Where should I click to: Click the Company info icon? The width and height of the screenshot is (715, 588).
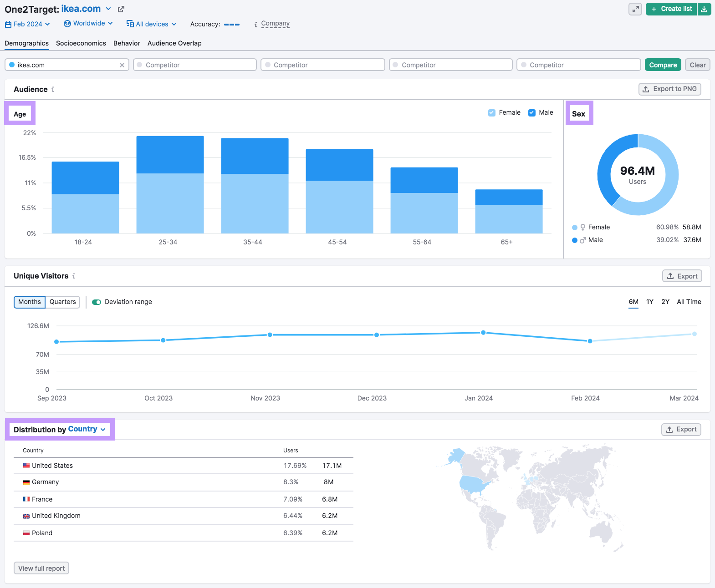(x=256, y=24)
